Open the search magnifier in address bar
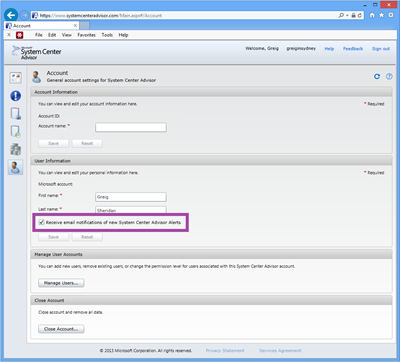400x362 pixels. [341, 15]
